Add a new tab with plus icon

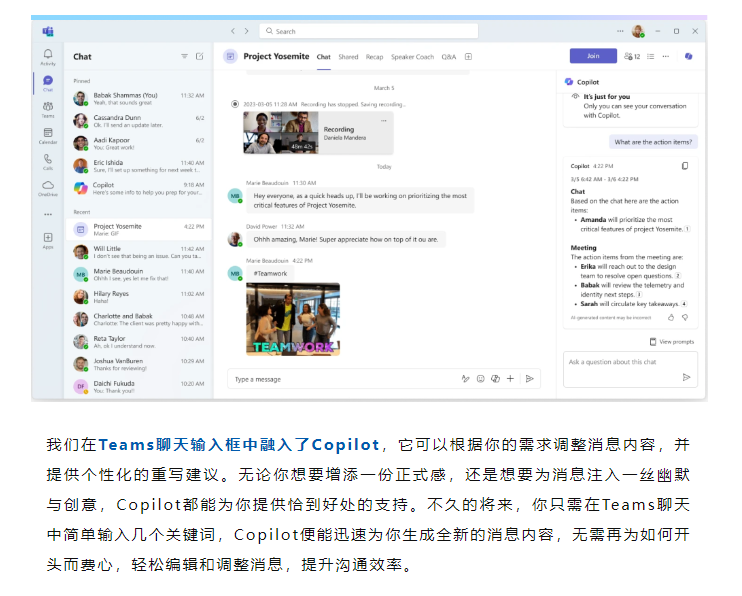[x=468, y=57]
